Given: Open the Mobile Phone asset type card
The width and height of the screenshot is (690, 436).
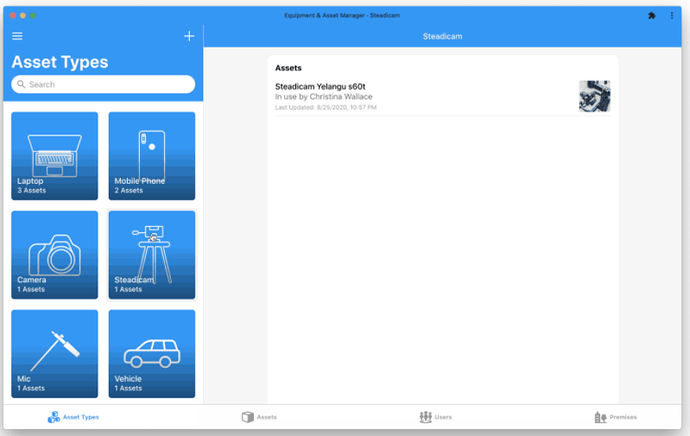Looking at the screenshot, I should tap(152, 156).
